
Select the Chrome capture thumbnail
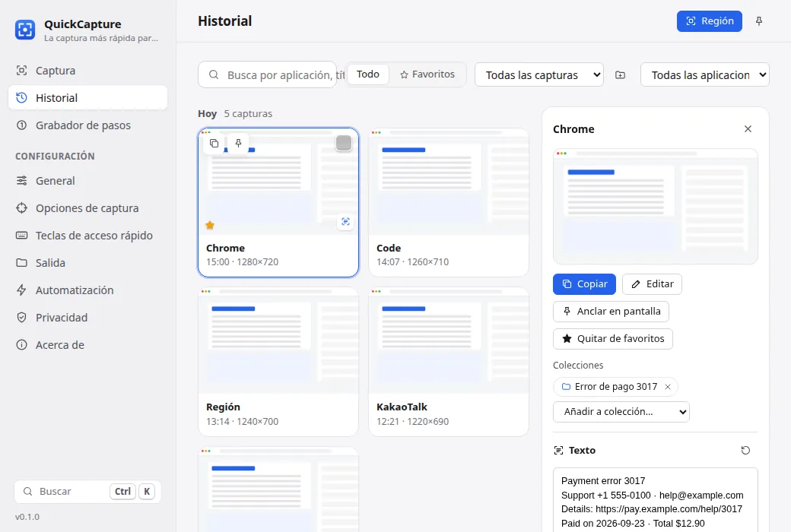coord(278,182)
